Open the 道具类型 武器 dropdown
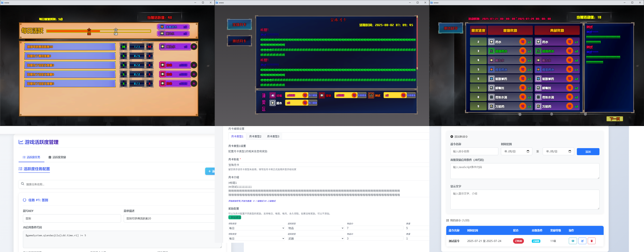The image size is (644, 252). tap(316, 238)
